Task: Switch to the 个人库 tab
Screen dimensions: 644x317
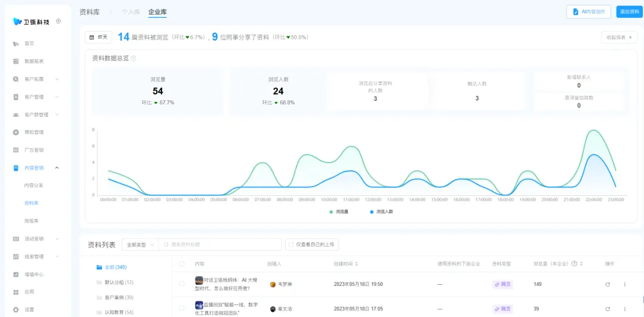Action: [x=131, y=12]
